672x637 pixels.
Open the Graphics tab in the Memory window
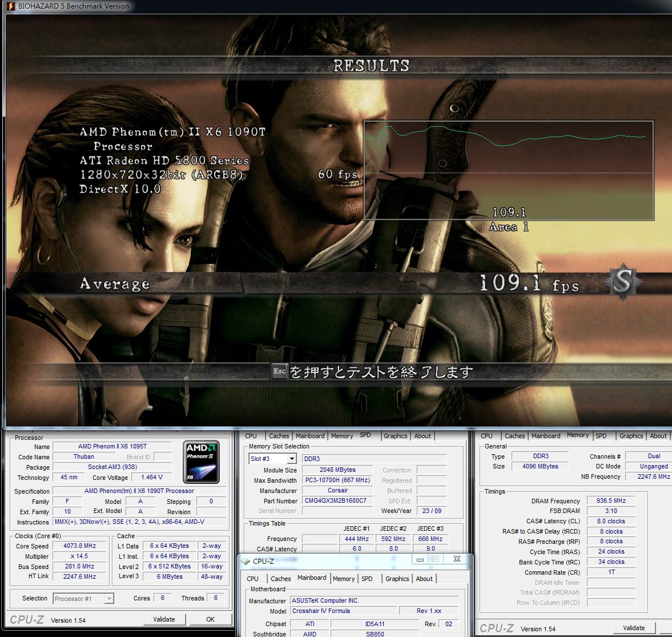tap(631, 436)
